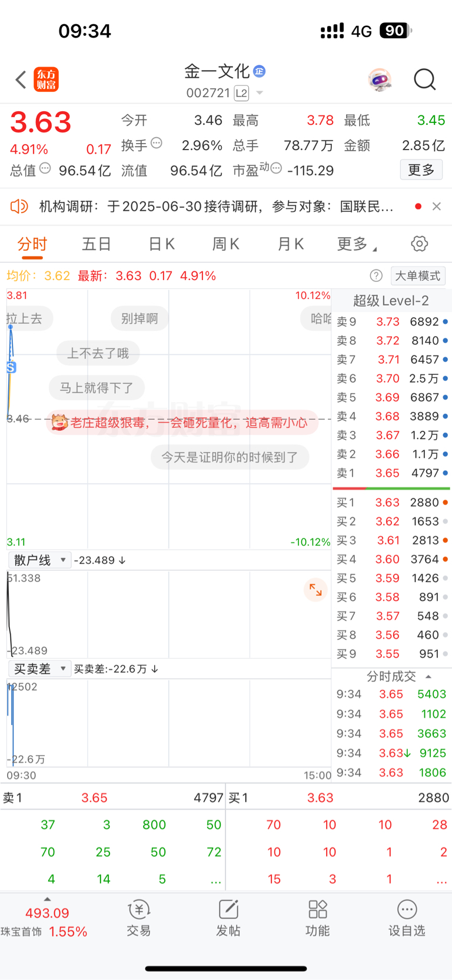This screenshot has height=980, width=452.
Task: Switch to the 日K tab
Action: point(161,244)
